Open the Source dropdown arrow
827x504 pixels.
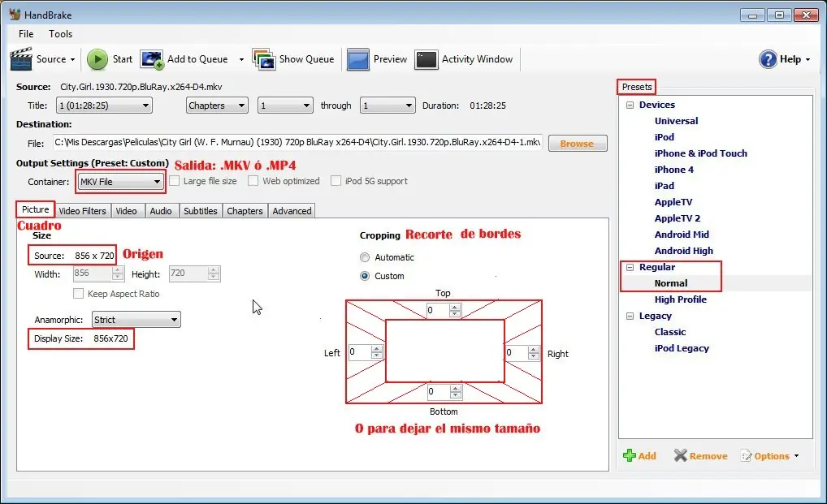pos(73,59)
